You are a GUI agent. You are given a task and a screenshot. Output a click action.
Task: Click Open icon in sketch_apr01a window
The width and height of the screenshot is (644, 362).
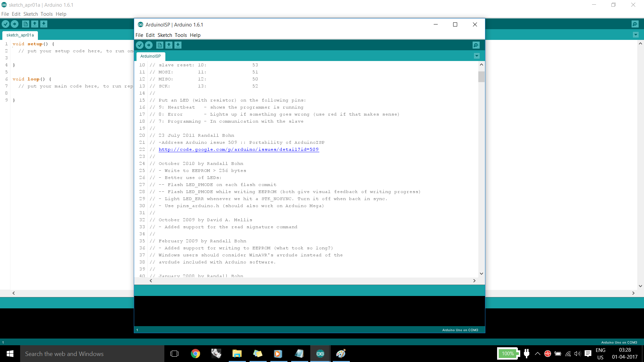[35, 24]
